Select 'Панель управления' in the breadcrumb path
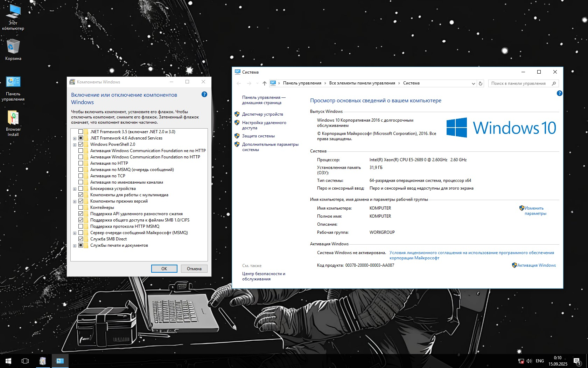The width and height of the screenshot is (588, 368). coord(302,83)
